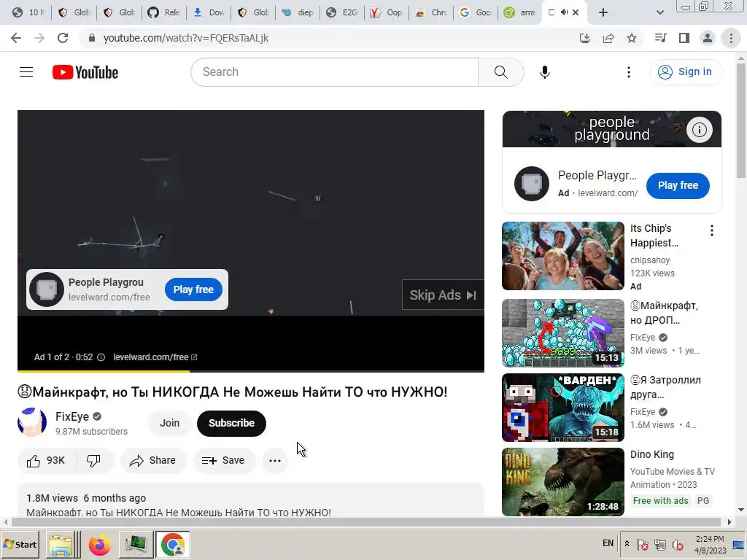Screen dimensions: 747x560
Task: Mute audio on the active YouTube tab
Action: tap(564, 12)
